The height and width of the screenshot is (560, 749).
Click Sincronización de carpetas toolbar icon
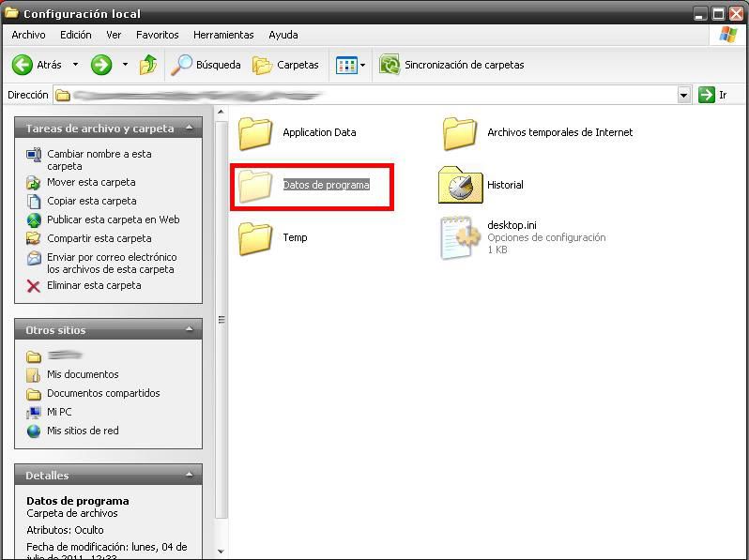[390, 65]
